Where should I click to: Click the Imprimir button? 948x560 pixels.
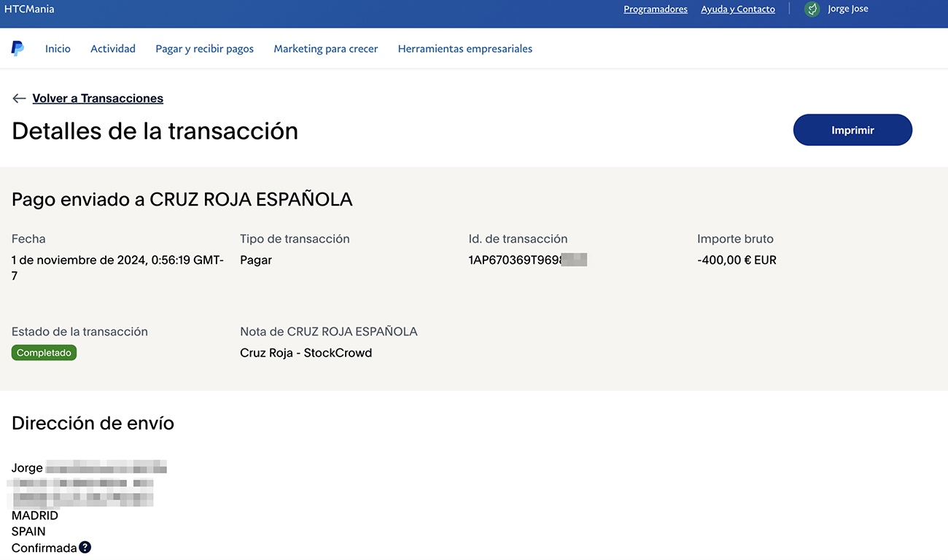[x=852, y=130]
